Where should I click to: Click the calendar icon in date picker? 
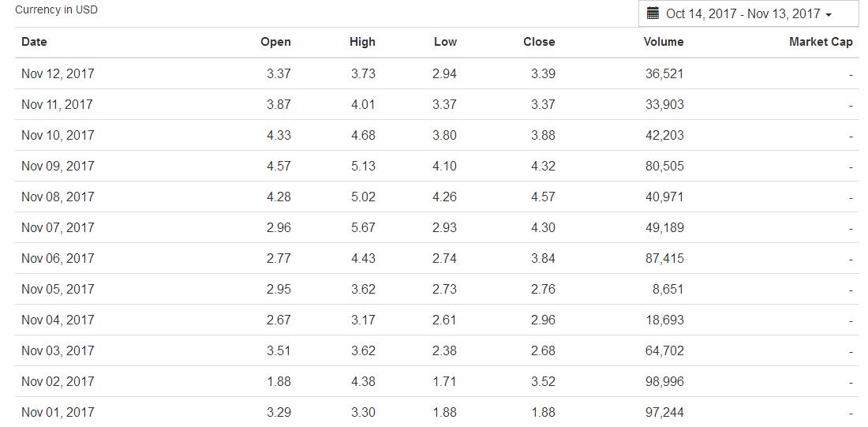point(653,13)
